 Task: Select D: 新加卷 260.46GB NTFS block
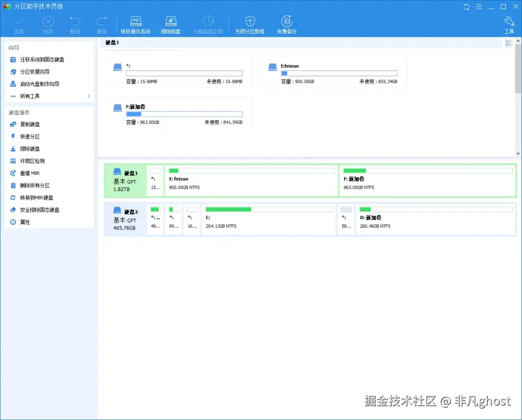coord(436,220)
